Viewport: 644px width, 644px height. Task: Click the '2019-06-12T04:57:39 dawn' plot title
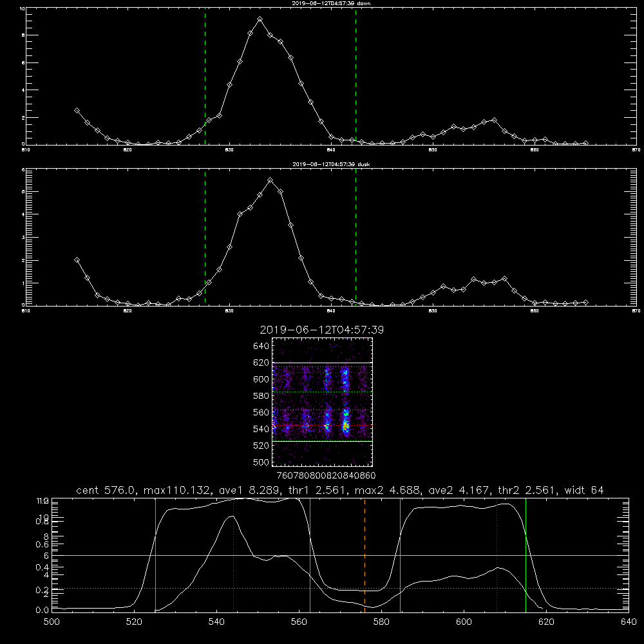click(331, 3)
